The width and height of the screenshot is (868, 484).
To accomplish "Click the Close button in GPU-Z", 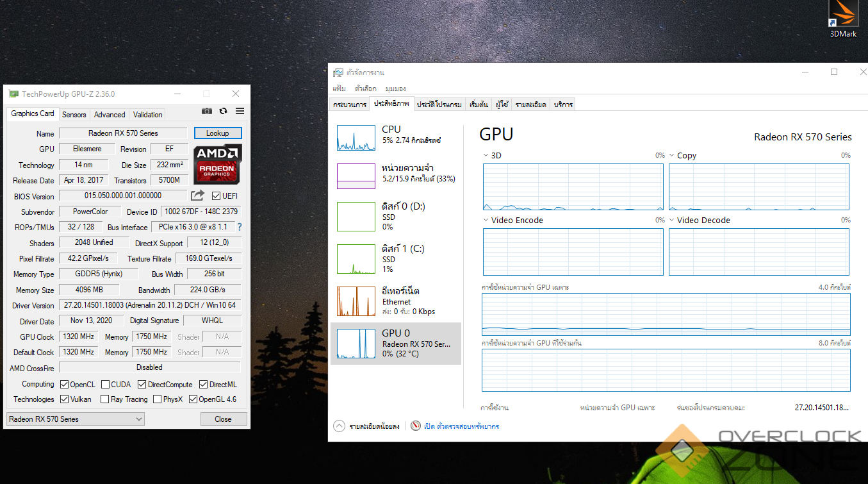I will coord(223,419).
